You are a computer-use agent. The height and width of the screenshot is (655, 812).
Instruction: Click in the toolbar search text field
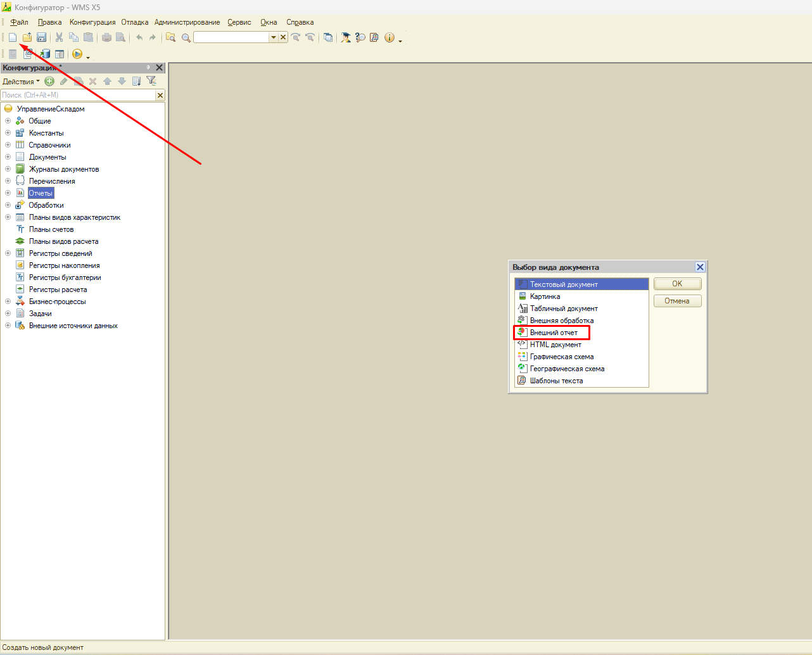tap(232, 37)
